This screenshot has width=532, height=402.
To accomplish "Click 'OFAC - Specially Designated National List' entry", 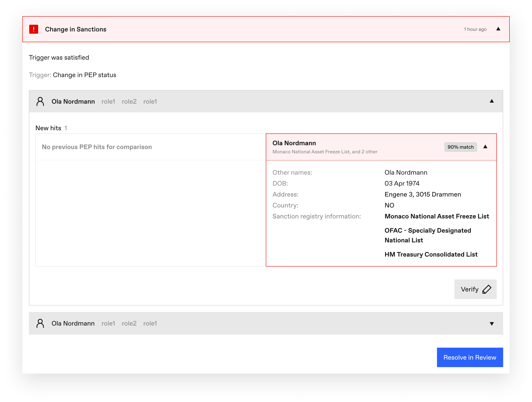I will [x=428, y=235].
